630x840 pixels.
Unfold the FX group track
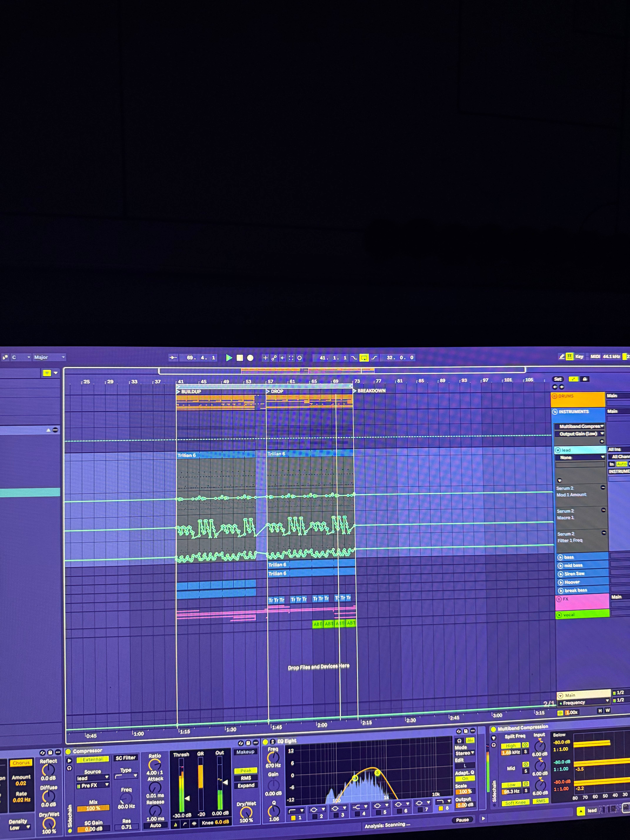click(x=559, y=599)
